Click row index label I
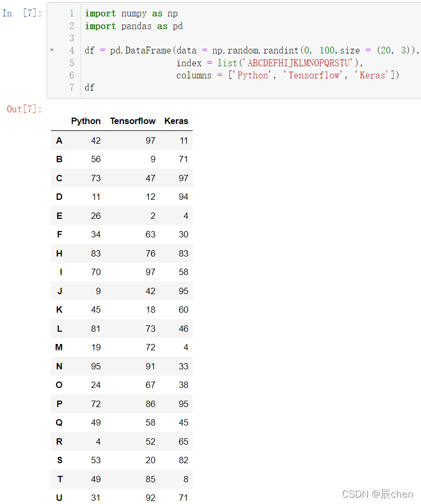 pos(61,272)
